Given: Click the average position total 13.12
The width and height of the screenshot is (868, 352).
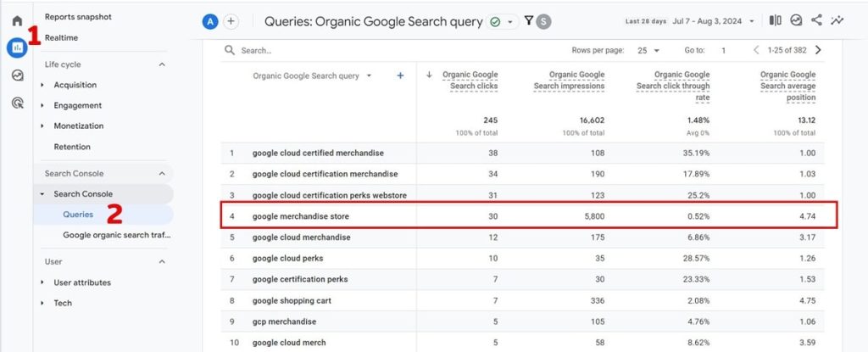Looking at the screenshot, I should [x=807, y=120].
